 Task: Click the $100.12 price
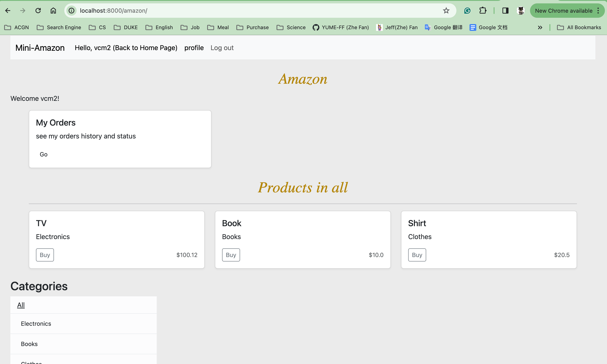click(x=187, y=255)
